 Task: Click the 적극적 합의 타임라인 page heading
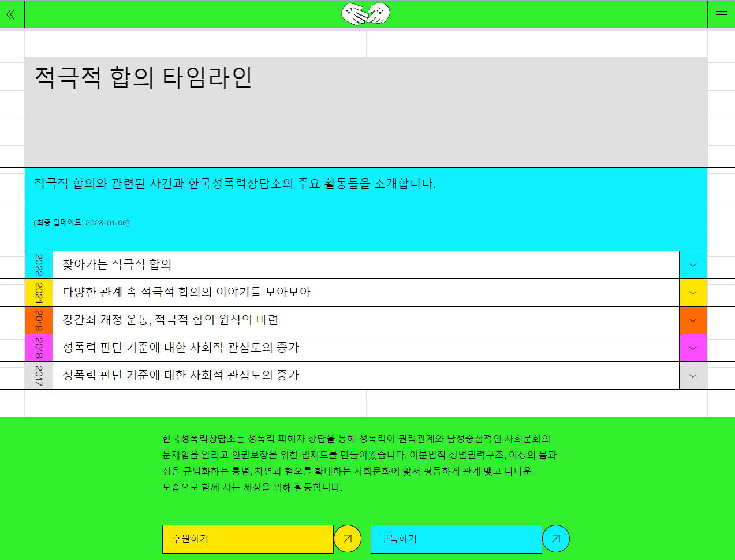144,77
